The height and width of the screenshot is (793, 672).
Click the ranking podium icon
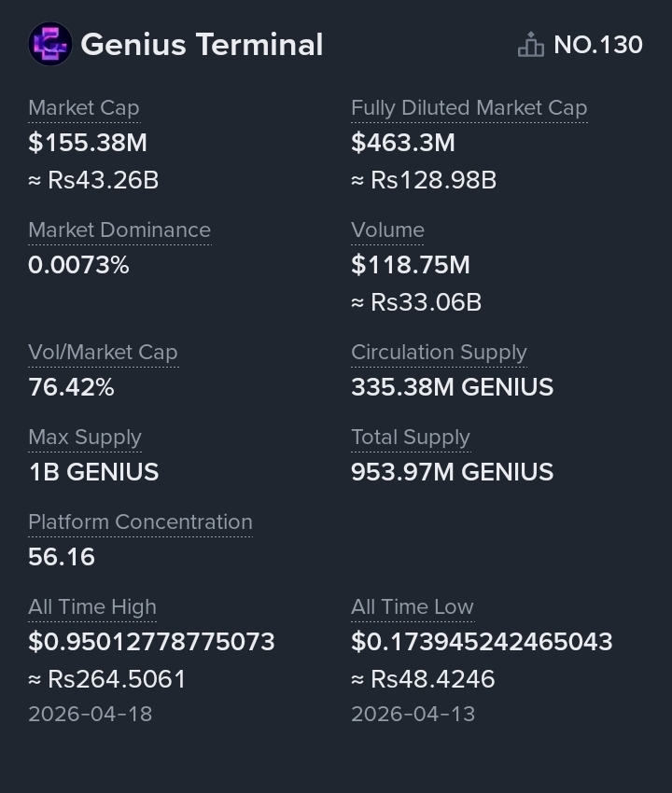[531, 45]
